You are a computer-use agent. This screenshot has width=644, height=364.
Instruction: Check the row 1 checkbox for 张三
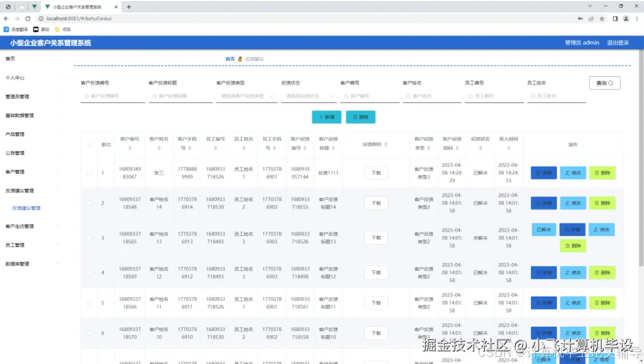click(x=89, y=173)
